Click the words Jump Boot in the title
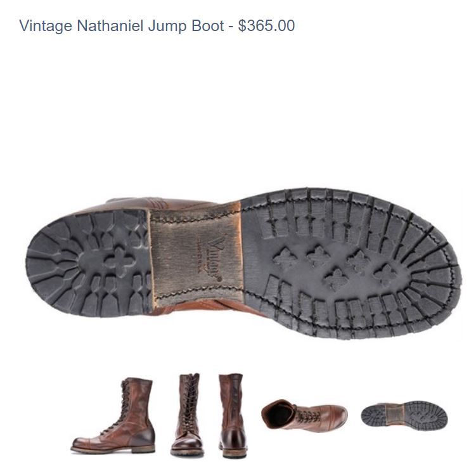The image size is (476, 476). point(186,26)
